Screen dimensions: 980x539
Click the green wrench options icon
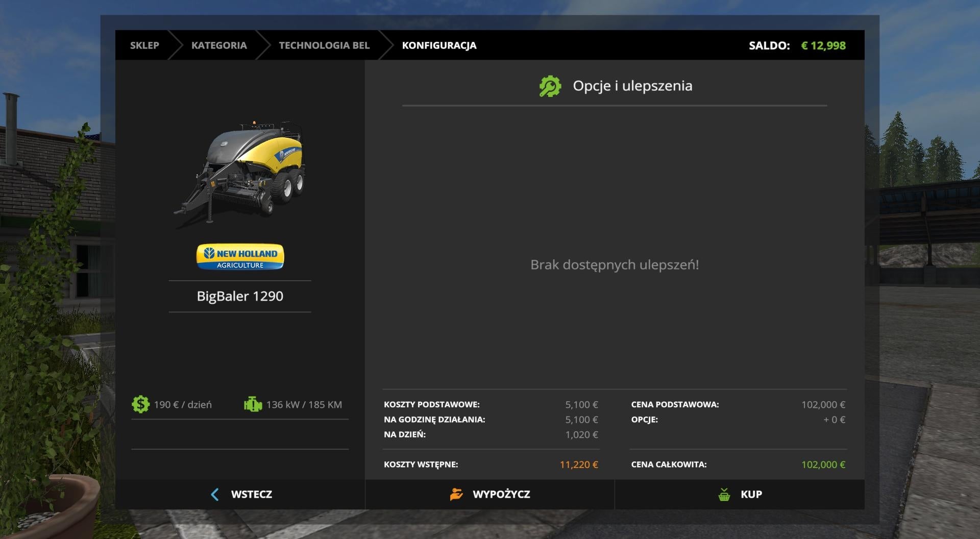[550, 86]
